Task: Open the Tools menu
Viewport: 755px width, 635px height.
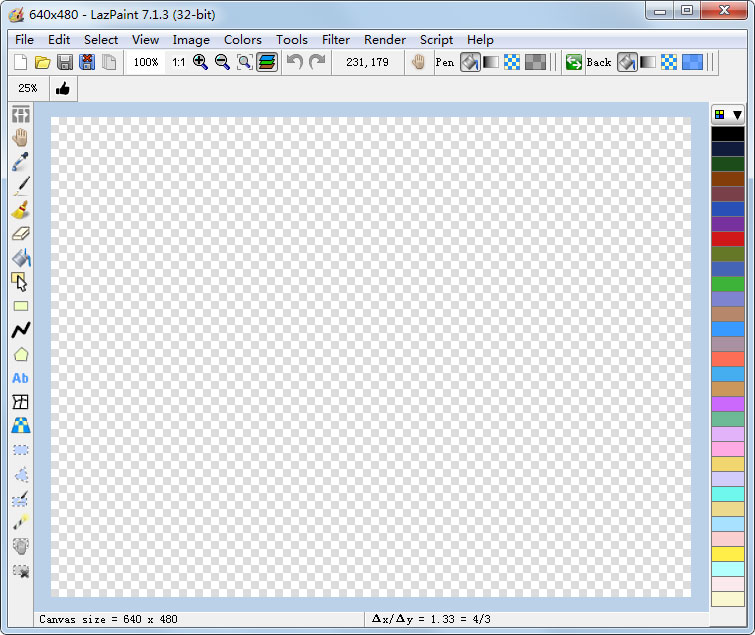Action: tap(292, 39)
